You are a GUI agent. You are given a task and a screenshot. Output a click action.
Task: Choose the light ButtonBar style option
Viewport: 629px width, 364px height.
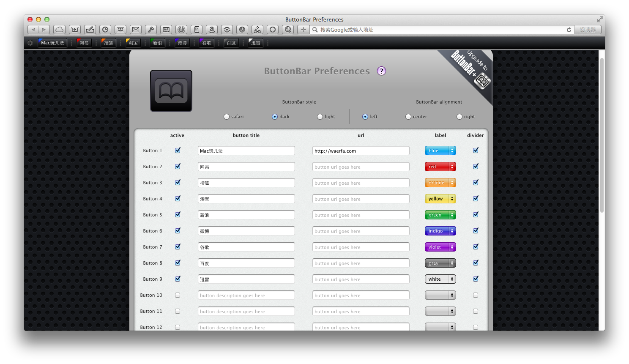(x=320, y=117)
